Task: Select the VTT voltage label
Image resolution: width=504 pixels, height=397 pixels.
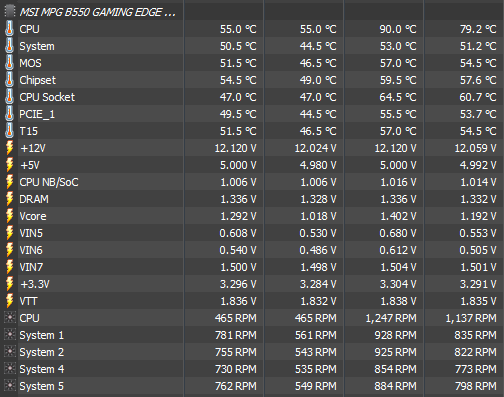Action: pyautogui.click(x=28, y=301)
